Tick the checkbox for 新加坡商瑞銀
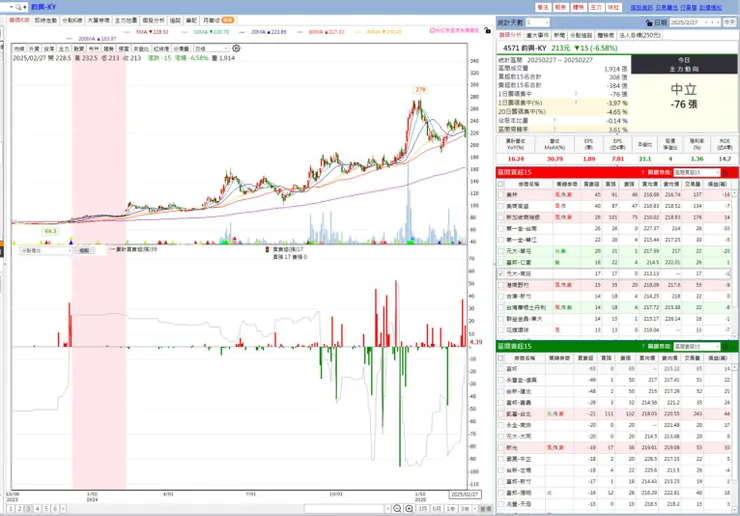740x516 pixels. tap(501, 217)
